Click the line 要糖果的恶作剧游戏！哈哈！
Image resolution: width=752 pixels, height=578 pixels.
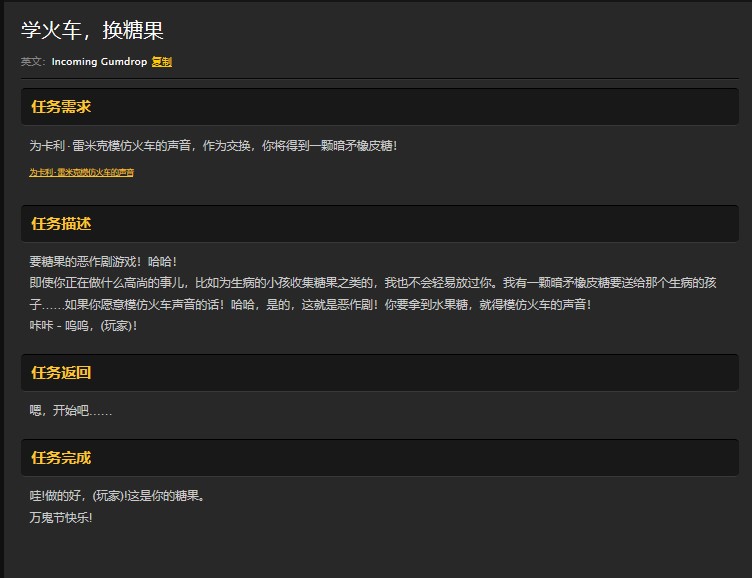(103, 262)
